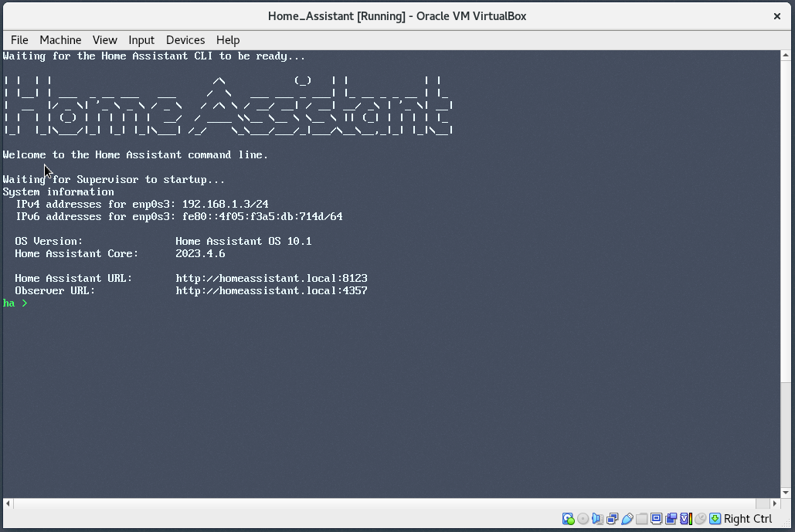Viewport: 795px width, 532px height.
Task: Click the hard disk activity indicator icon
Action: [x=569, y=519]
